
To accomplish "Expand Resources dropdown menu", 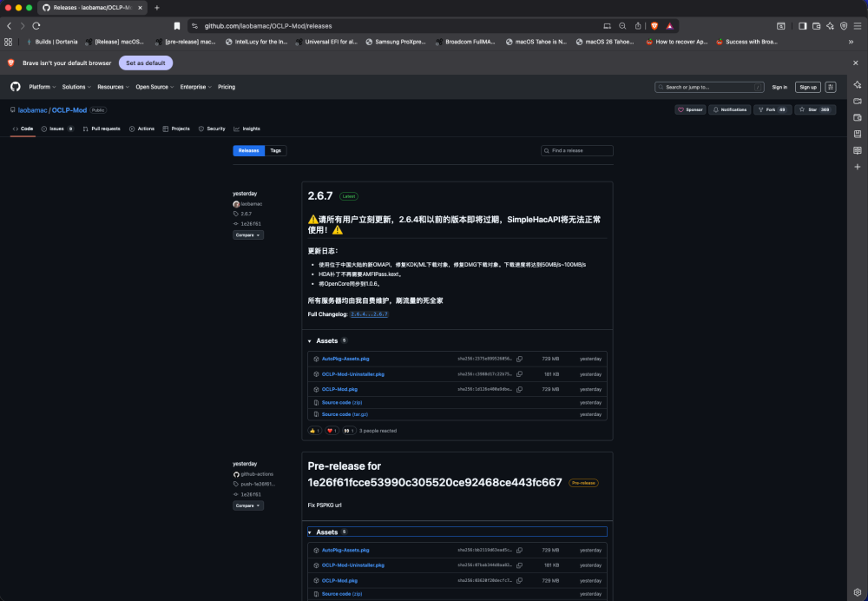I will point(113,87).
